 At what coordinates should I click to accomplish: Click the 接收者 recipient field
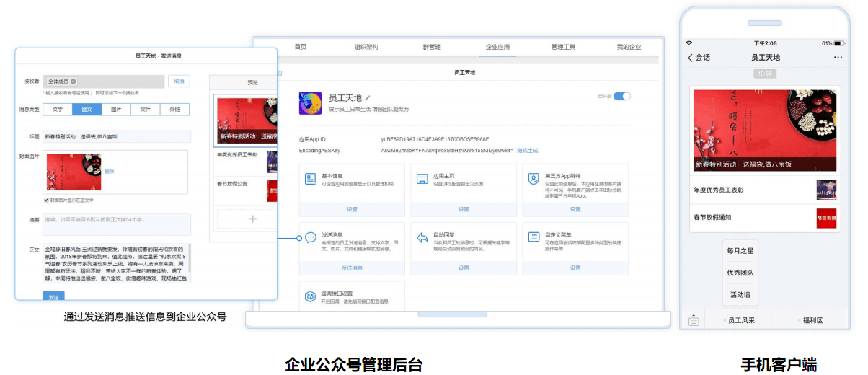[x=105, y=81]
